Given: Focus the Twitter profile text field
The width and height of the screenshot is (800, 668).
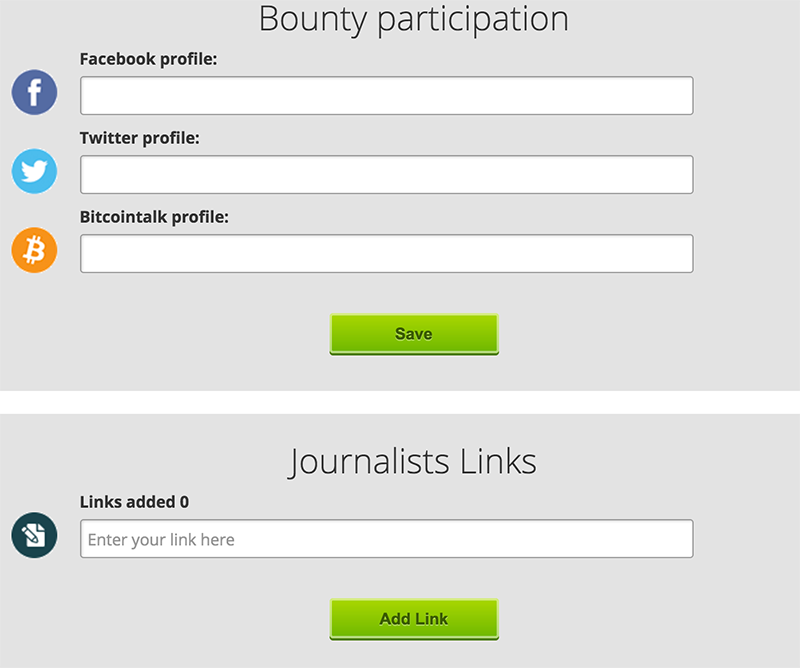Looking at the screenshot, I should pos(387,175).
